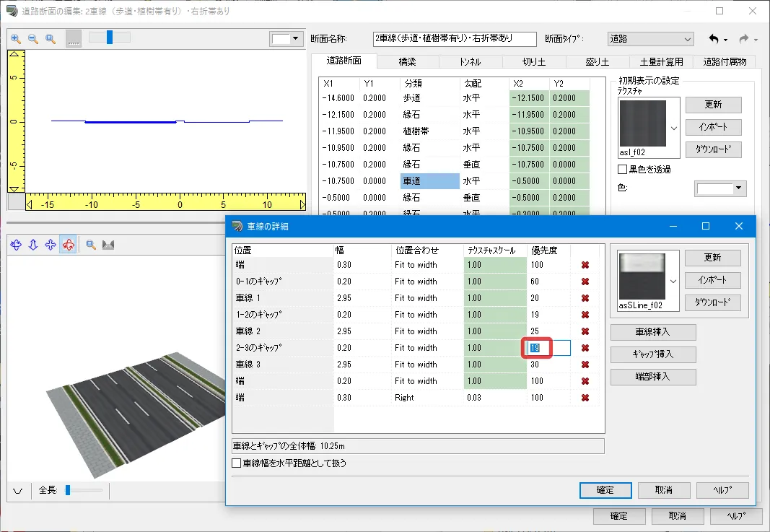Click the 断面名称 text field
This screenshot has height=532, width=770.
(455, 39)
